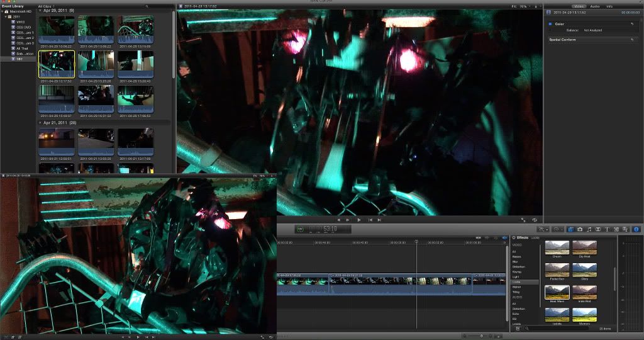This screenshot has width=644, height=340.
Task: Zoom out timeline with minus button
Action: [x=465, y=336]
